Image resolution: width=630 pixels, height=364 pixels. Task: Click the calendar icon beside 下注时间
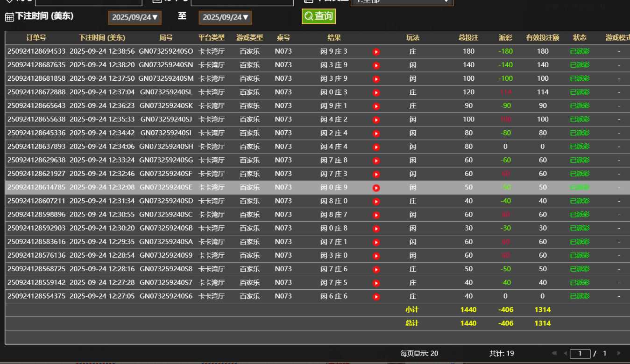[9, 17]
